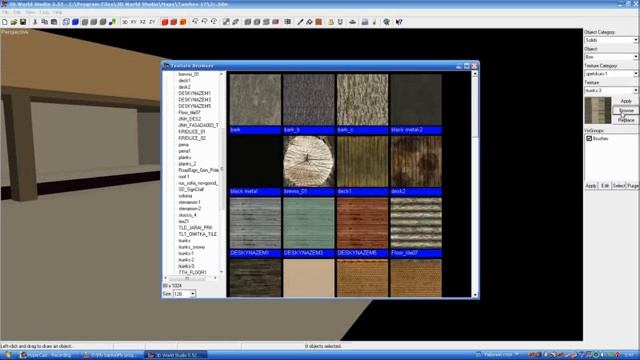Click the Cut scissors toolbar icon
Viewport: 640px width, 360px height.
pyautogui.click(x=35, y=22)
